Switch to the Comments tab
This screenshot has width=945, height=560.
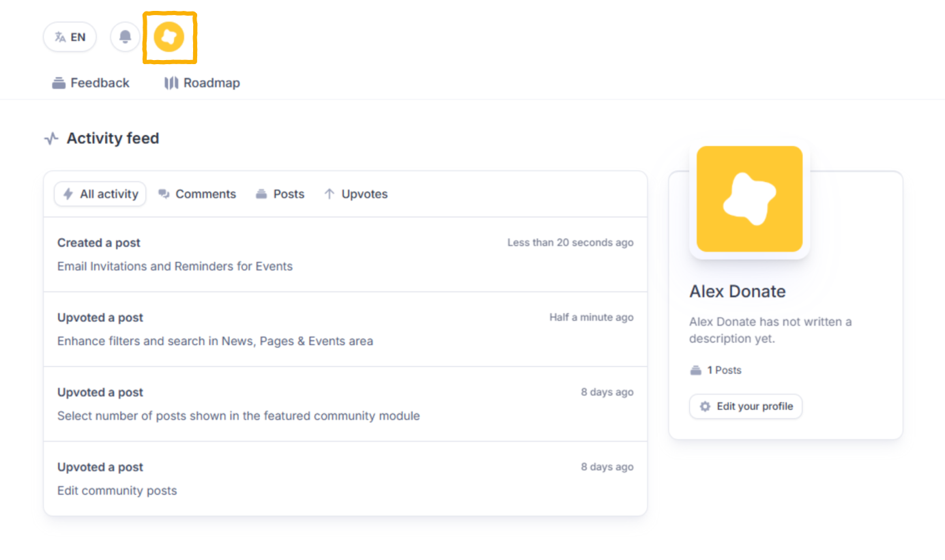point(197,194)
